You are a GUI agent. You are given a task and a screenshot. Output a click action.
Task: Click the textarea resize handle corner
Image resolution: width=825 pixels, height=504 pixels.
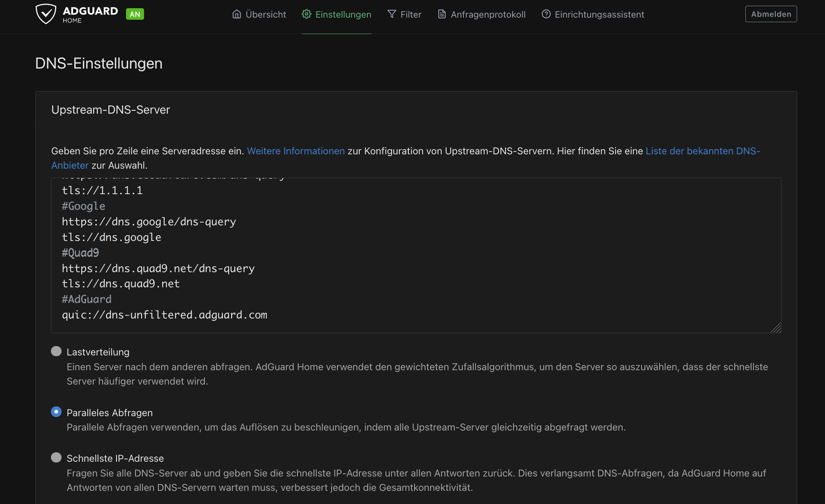click(x=776, y=328)
